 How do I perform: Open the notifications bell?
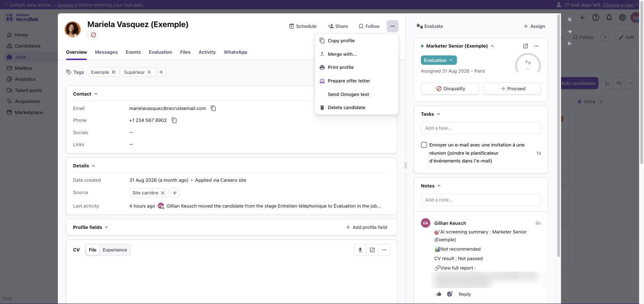(x=609, y=18)
